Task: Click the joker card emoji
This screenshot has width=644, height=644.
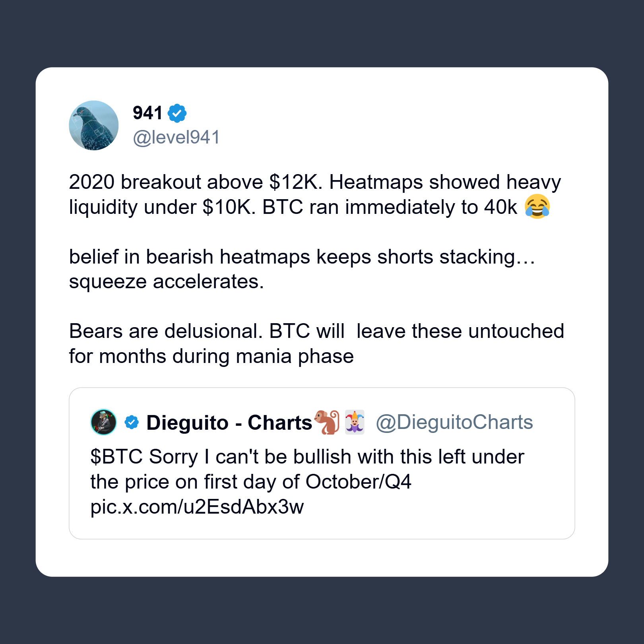Action: [x=354, y=422]
